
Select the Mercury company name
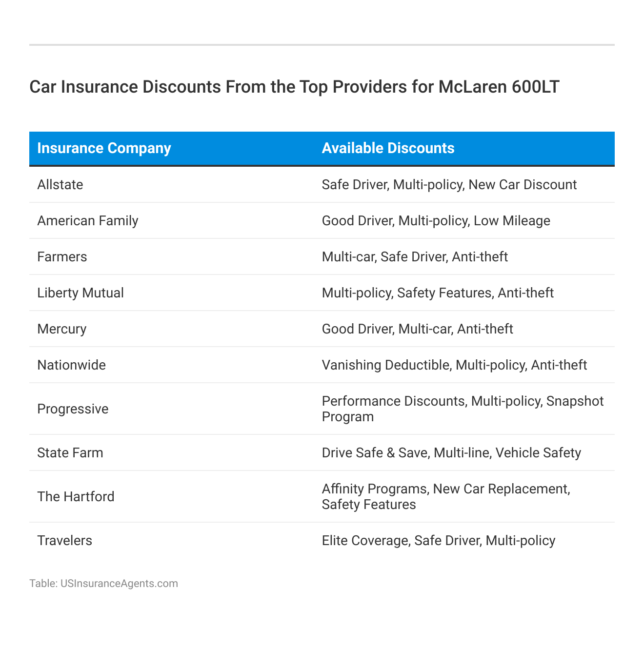pyautogui.click(x=61, y=329)
